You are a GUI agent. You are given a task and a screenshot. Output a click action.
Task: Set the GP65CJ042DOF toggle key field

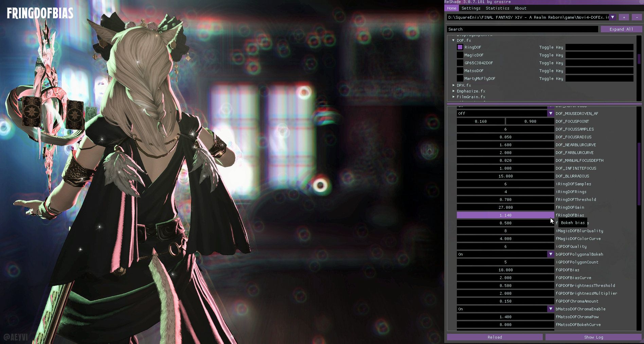(600, 63)
